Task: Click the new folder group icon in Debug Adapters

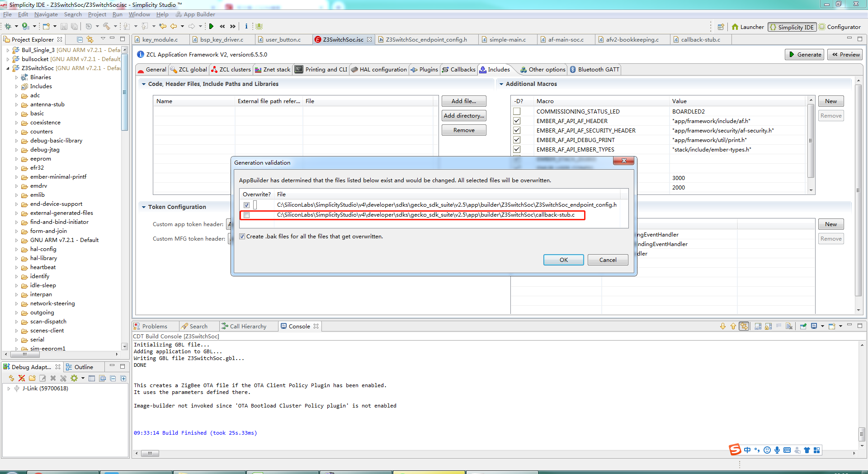Action: 32,378
